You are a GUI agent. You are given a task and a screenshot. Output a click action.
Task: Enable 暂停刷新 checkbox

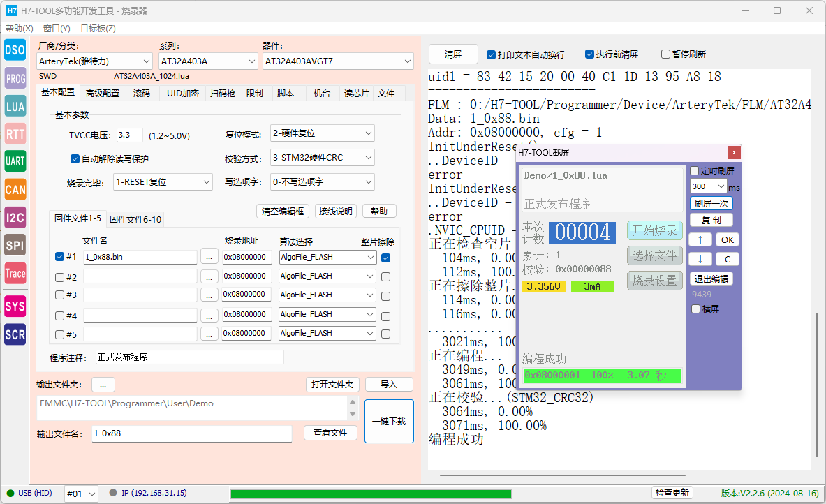[665, 54]
